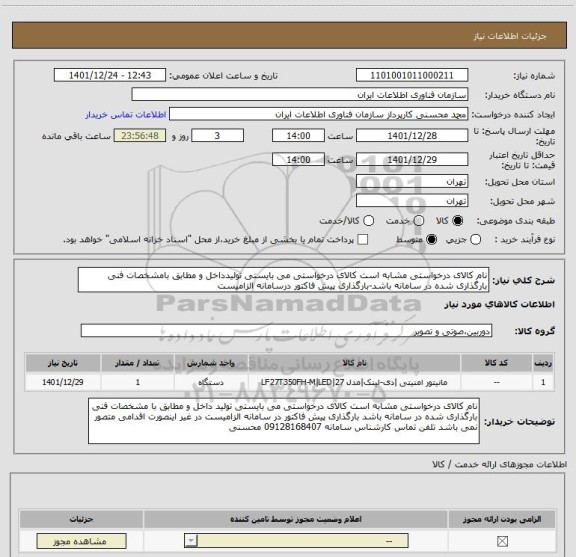Click the ردیف column header
Screen dimensions: 576x557
tap(543, 363)
